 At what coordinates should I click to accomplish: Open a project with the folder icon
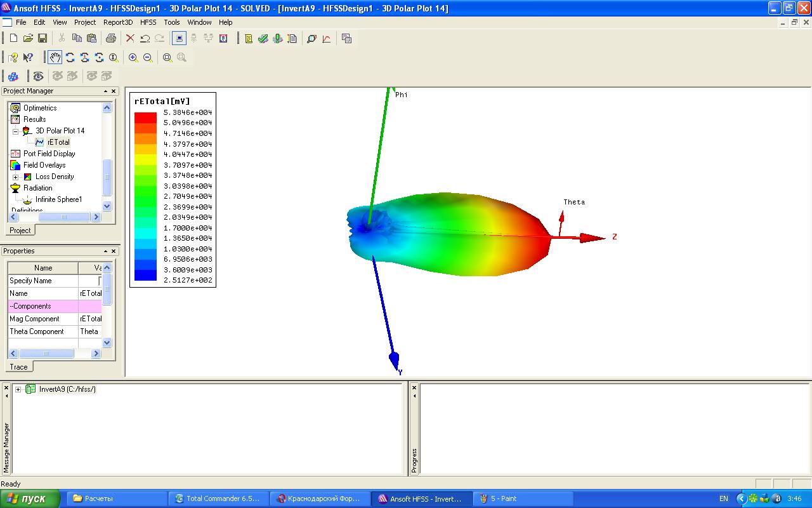pyautogui.click(x=28, y=39)
